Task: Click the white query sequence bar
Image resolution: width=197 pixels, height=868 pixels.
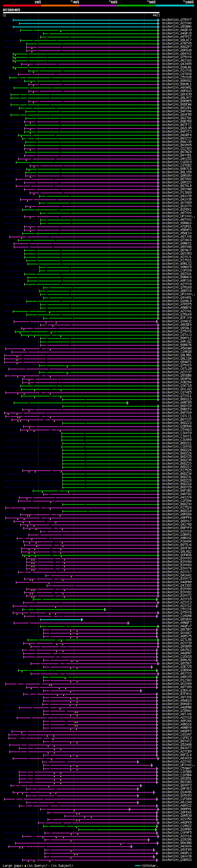Action: coord(81,12)
